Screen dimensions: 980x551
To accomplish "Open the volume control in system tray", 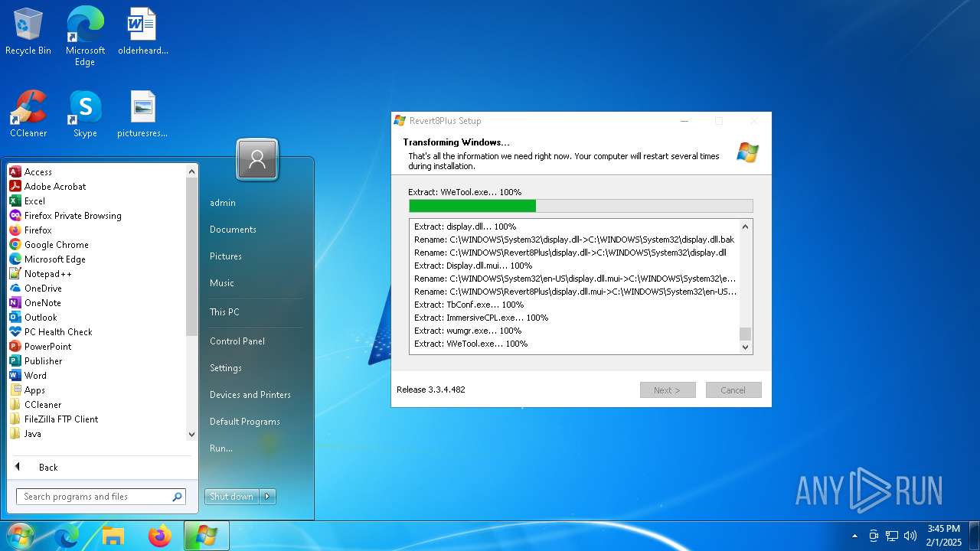I will 910,536.
